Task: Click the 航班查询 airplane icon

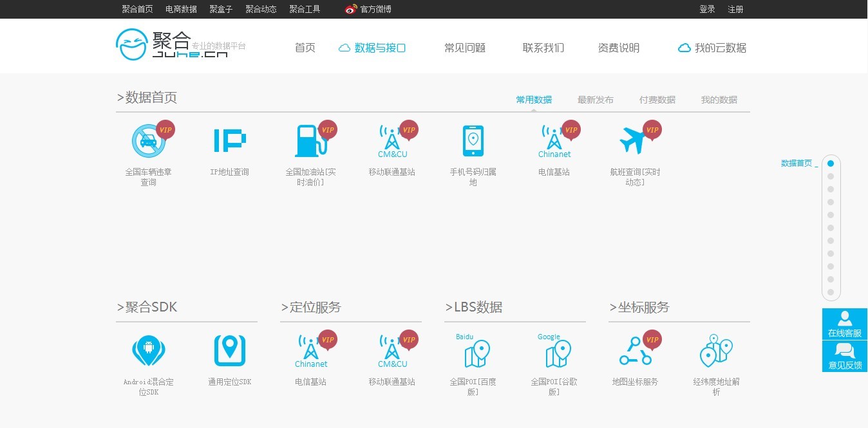Action: click(634, 141)
